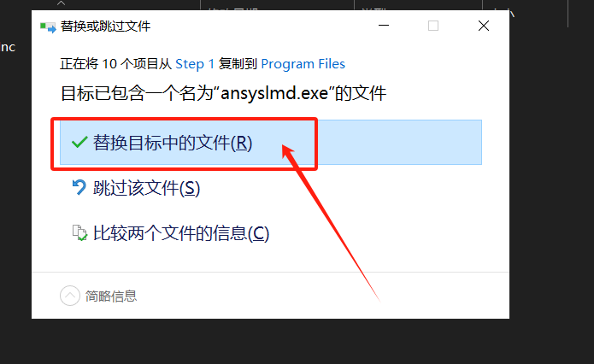Click the blue skip arrow icon

point(79,187)
